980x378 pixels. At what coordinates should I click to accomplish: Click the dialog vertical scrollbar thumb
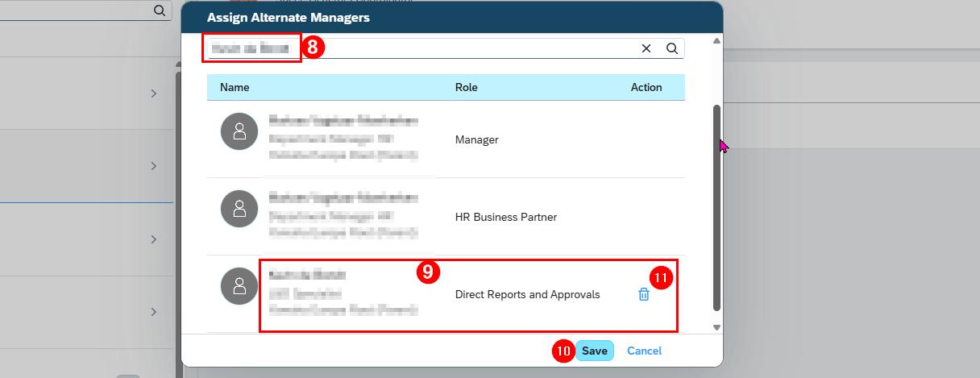pyautogui.click(x=717, y=206)
